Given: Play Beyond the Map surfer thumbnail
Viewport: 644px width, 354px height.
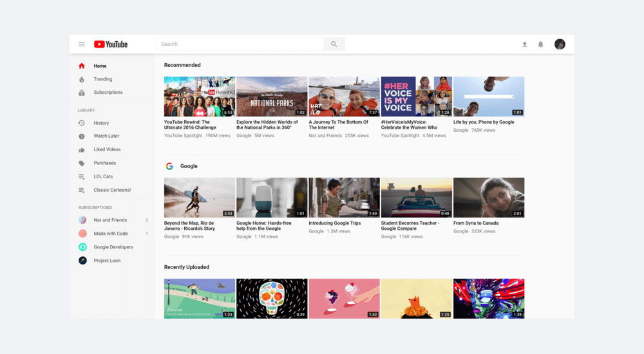Looking at the screenshot, I should 200,198.
